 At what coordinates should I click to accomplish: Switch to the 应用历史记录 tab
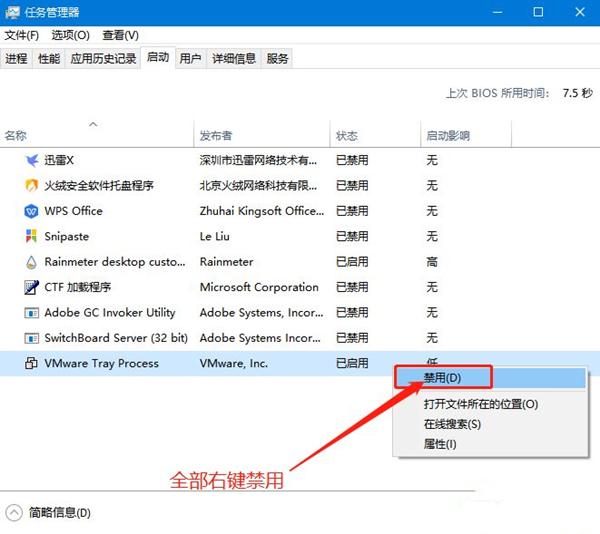click(103, 59)
